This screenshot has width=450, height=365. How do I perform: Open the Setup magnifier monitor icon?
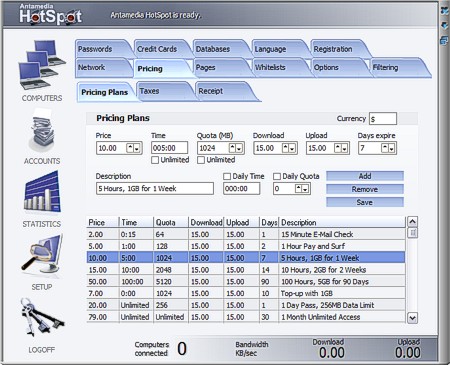(42, 255)
